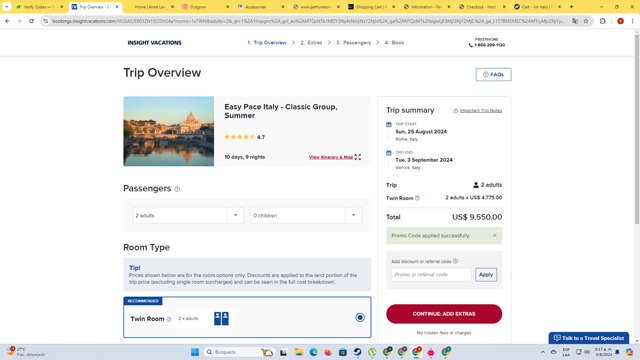Open discount code info tooltip icon
The width and height of the screenshot is (640, 360).
click(x=455, y=261)
